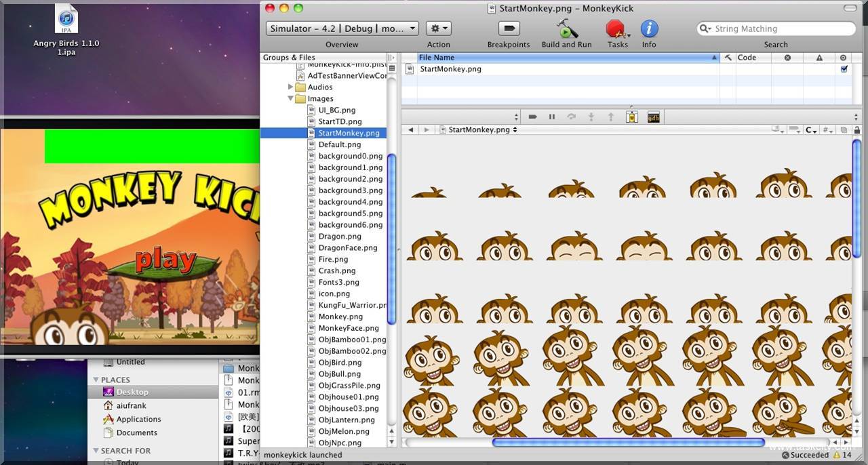The image size is (868, 465).
Task: Click the play button in the simulator game
Action: [x=166, y=261]
